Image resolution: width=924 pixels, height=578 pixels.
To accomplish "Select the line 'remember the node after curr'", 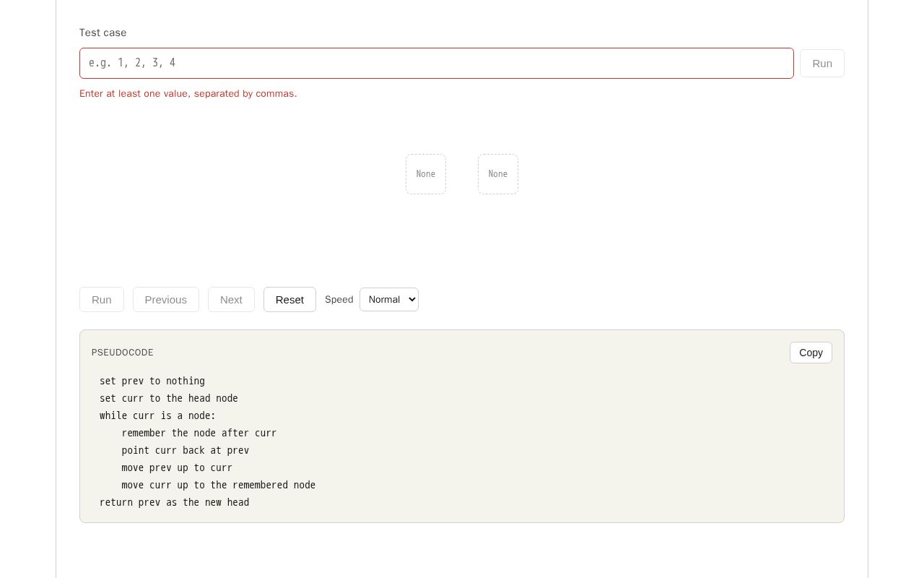I will (x=199, y=433).
